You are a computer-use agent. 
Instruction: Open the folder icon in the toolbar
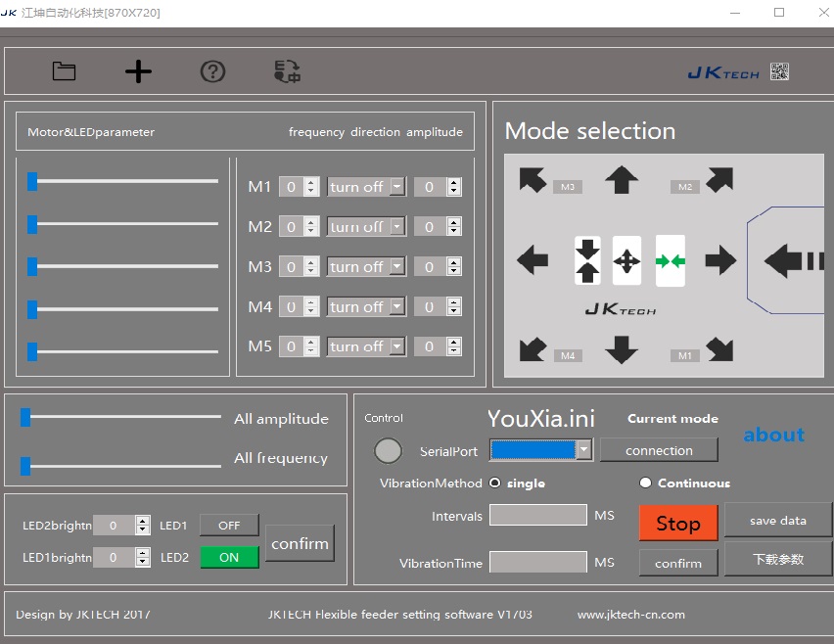[x=64, y=71]
